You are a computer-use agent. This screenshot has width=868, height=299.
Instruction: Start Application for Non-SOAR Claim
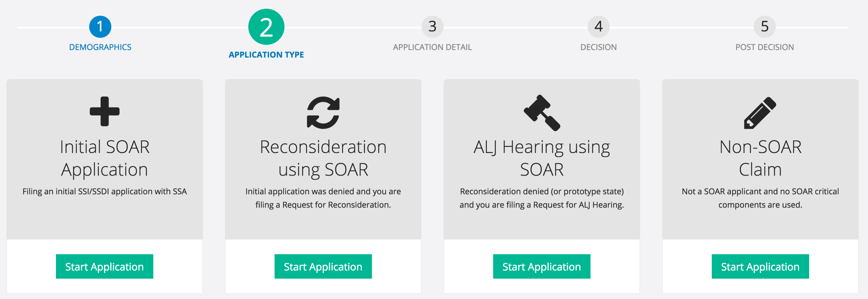click(760, 266)
